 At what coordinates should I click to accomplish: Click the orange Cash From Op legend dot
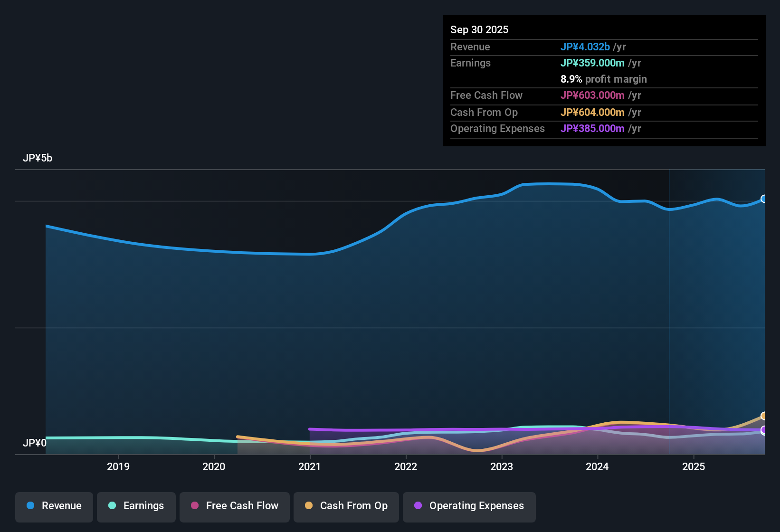pos(309,506)
